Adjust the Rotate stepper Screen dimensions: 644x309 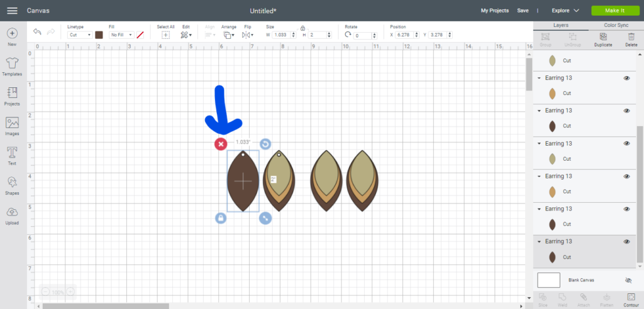(375, 35)
